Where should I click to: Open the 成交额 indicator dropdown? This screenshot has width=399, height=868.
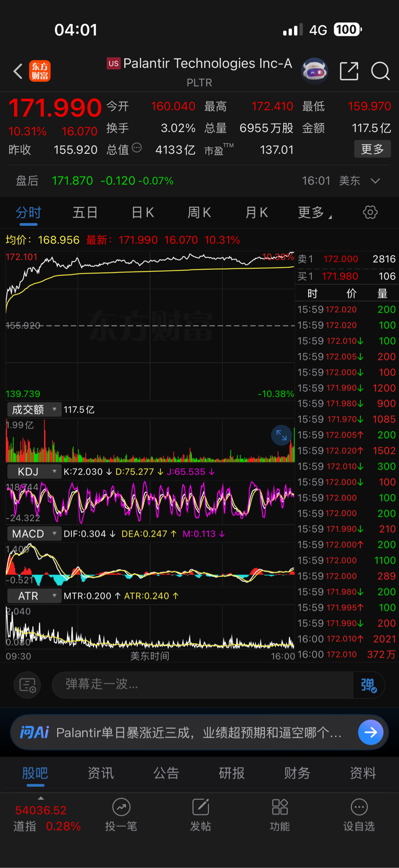pyautogui.click(x=33, y=410)
